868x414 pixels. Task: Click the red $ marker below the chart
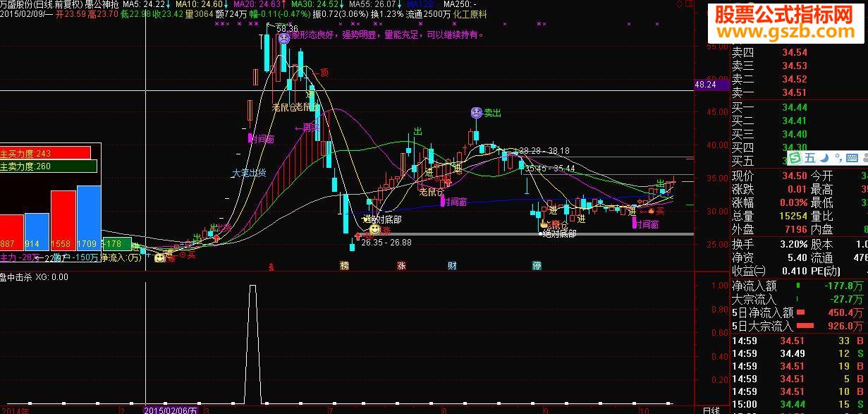coord(271,267)
